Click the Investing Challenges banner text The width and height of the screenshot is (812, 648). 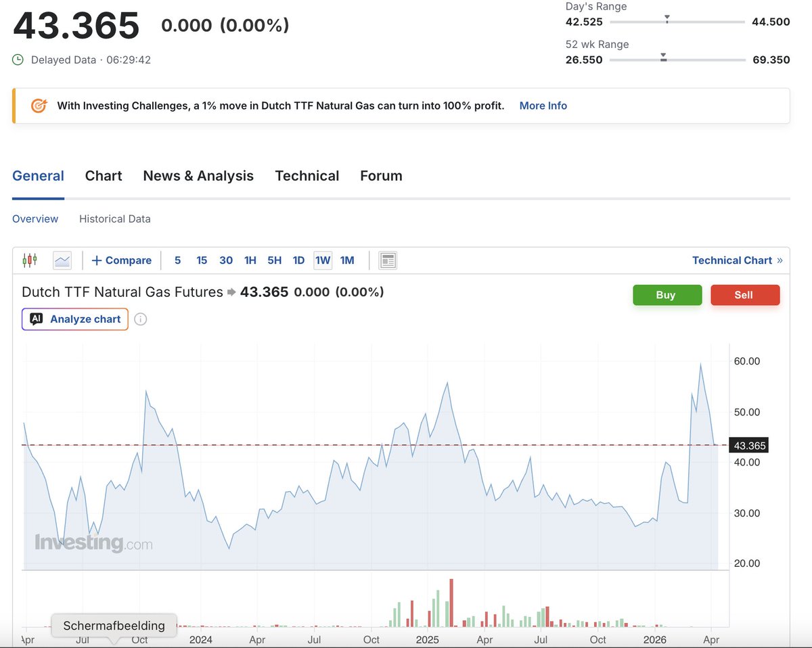[281, 106]
